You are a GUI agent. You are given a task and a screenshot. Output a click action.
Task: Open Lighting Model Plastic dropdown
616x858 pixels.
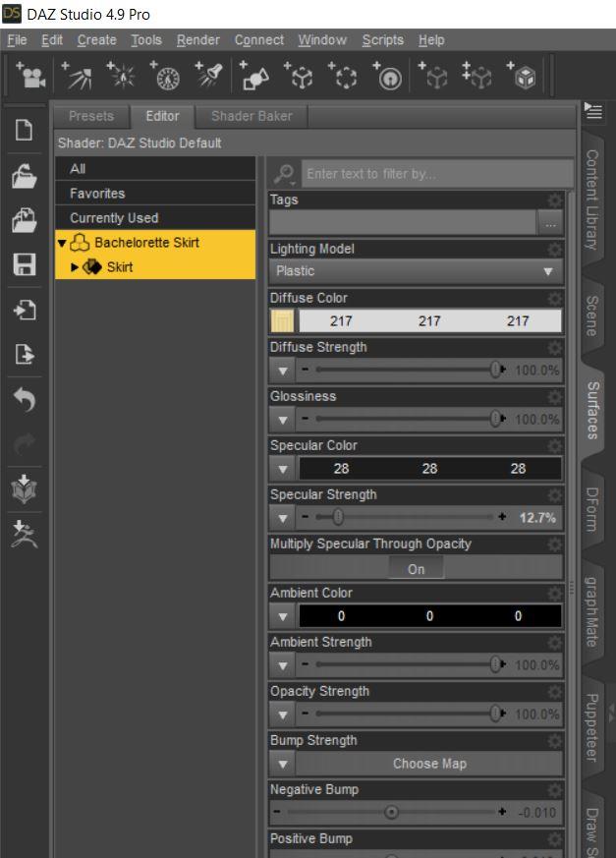pos(416,271)
